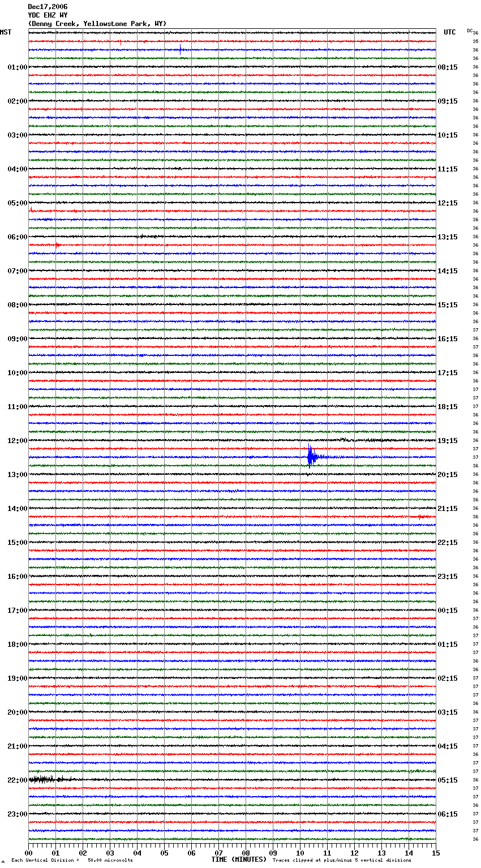Viewport: 481px width, 868px height.
Task: Select the 04:00 MST row label
Action: point(17,169)
